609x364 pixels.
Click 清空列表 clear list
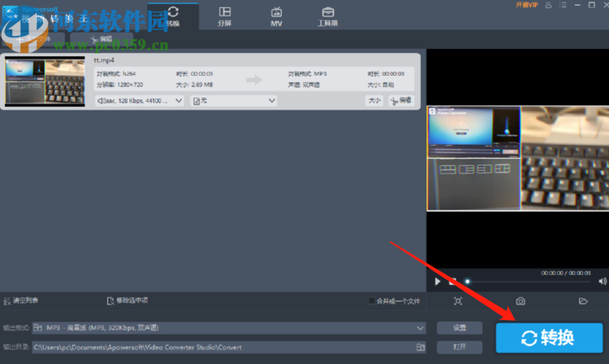pyautogui.click(x=21, y=301)
